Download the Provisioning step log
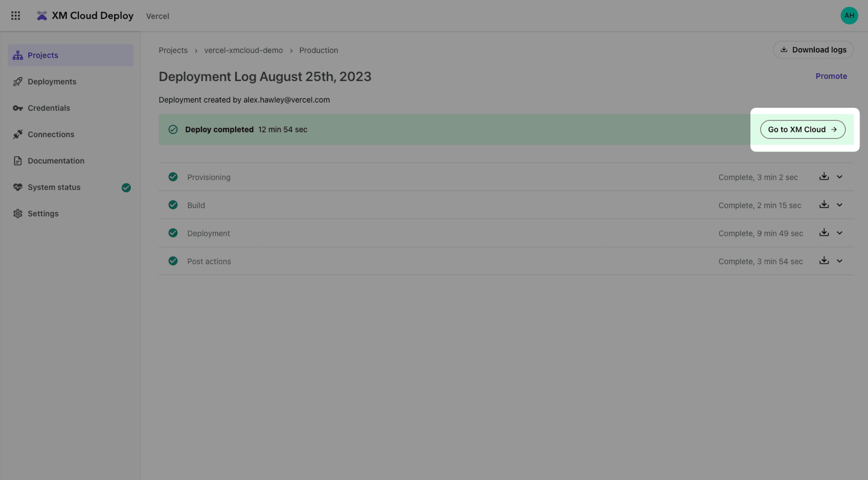 824,176
